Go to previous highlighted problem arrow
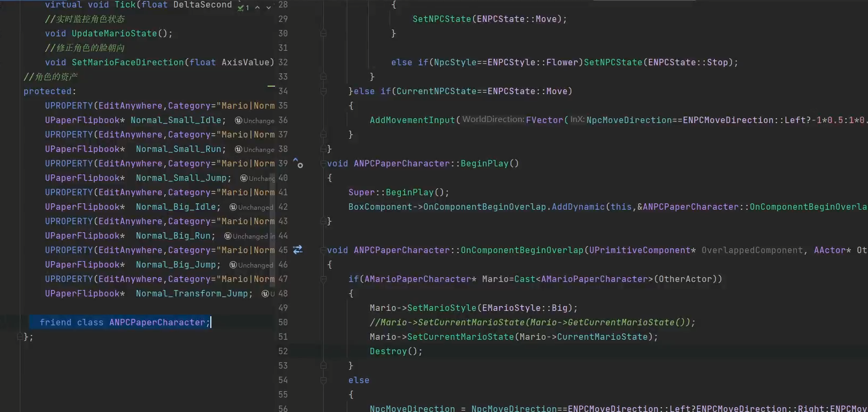The width and height of the screenshot is (868, 412). (x=257, y=7)
